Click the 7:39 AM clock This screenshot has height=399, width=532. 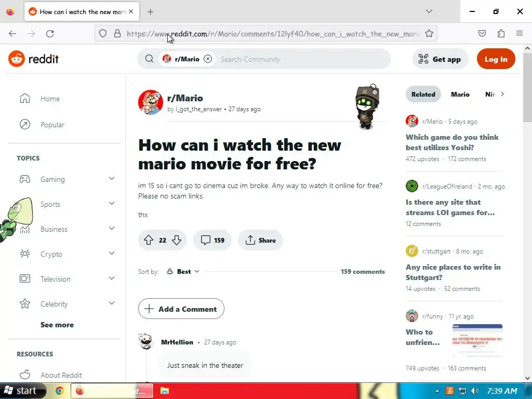tap(502, 391)
